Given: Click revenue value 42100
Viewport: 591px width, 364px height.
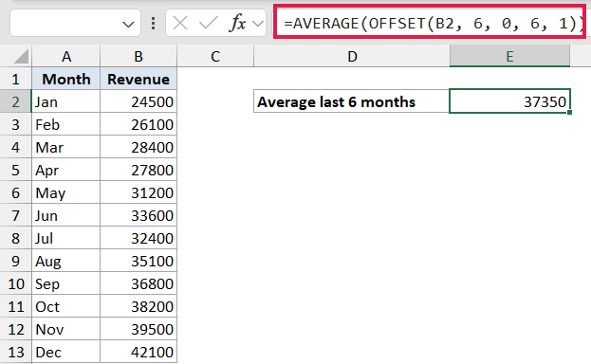Looking at the screenshot, I should coord(139,352).
